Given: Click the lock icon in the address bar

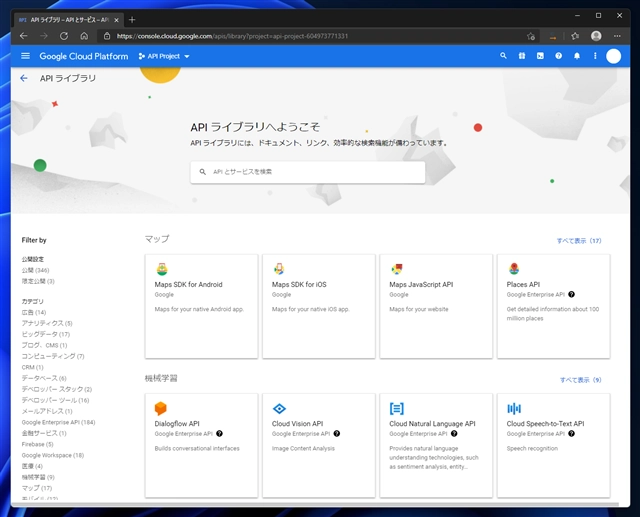Looking at the screenshot, I should (107, 36).
